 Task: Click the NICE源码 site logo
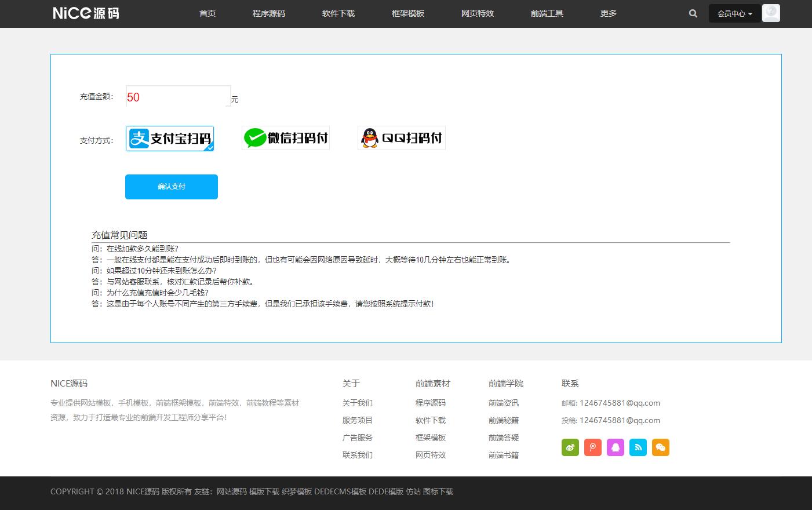click(86, 13)
